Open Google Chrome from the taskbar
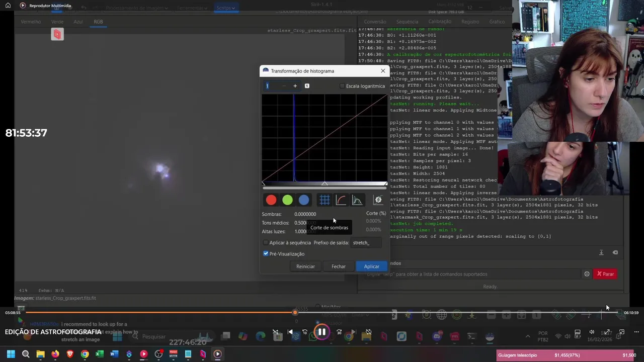644x362 pixels. pos(85,354)
